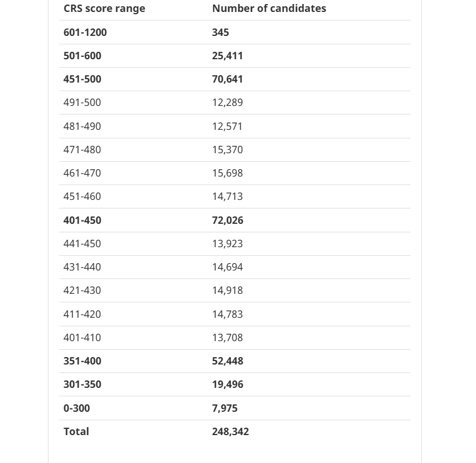
Task: Select the 0-300 score range cell
Action: [76, 408]
